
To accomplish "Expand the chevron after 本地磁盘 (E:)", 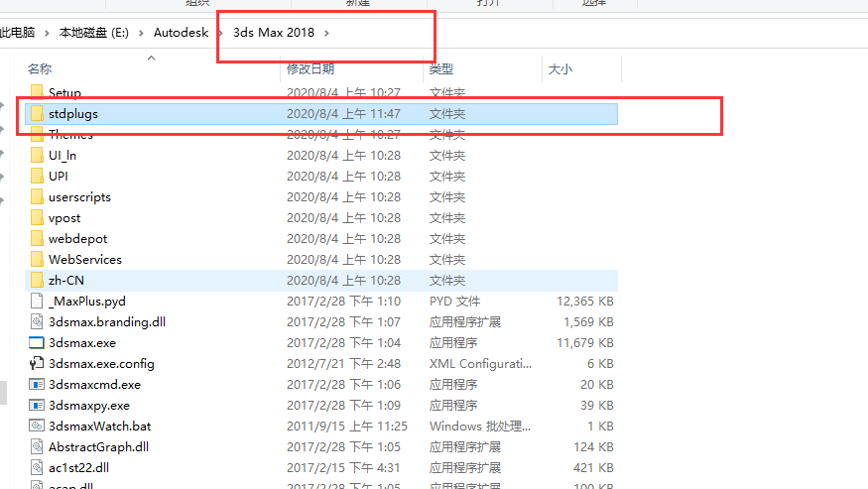I will [x=141, y=33].
